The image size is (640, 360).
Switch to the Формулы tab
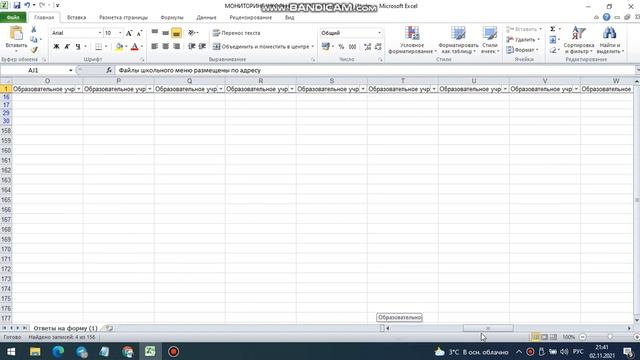click(172, 18)
